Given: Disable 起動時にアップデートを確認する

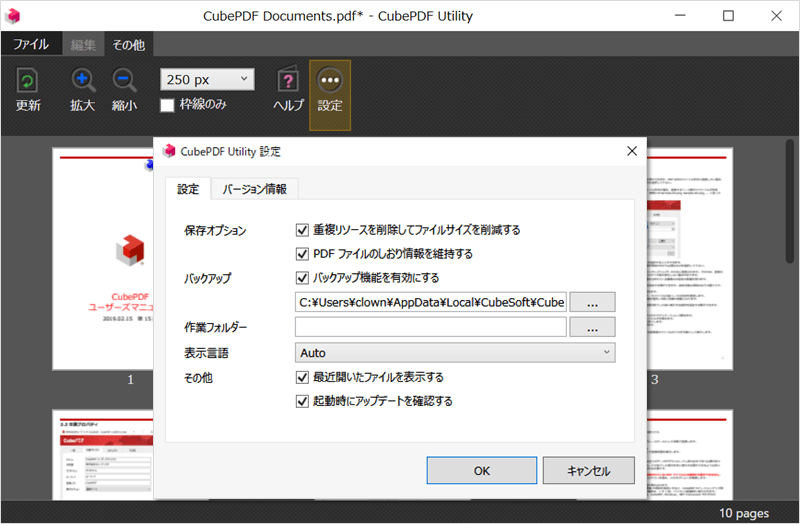Looking at the screenshot, I should click(302, 402).
